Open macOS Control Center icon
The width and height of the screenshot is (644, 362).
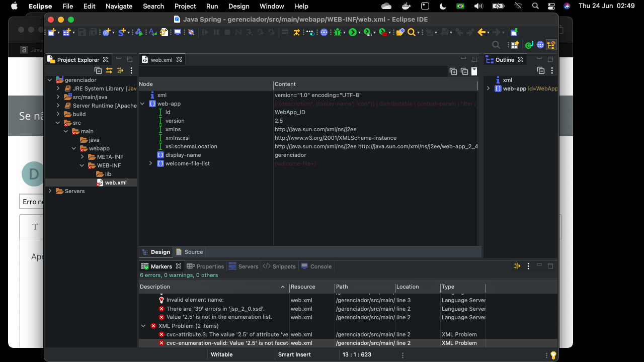551,6
